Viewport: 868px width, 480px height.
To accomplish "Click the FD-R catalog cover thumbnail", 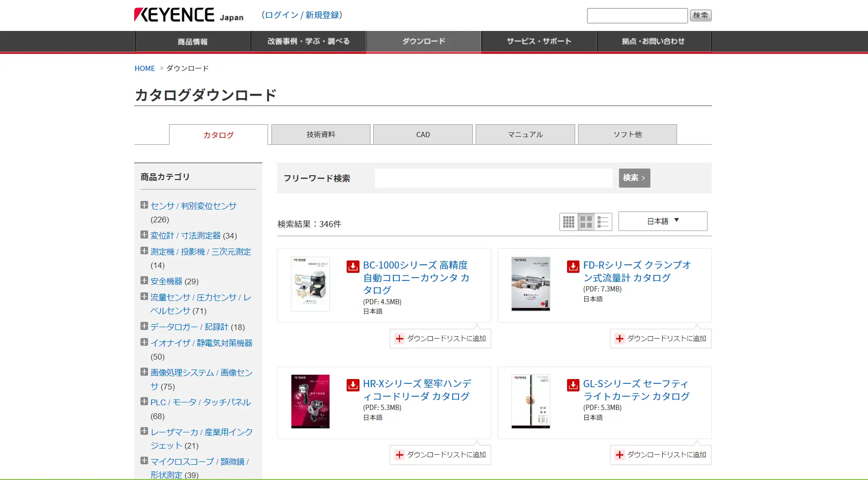I will point(531,284).
